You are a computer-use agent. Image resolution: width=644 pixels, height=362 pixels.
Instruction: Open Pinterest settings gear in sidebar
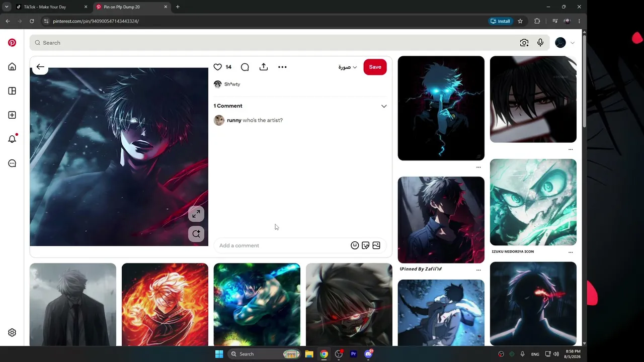(12, 332)
